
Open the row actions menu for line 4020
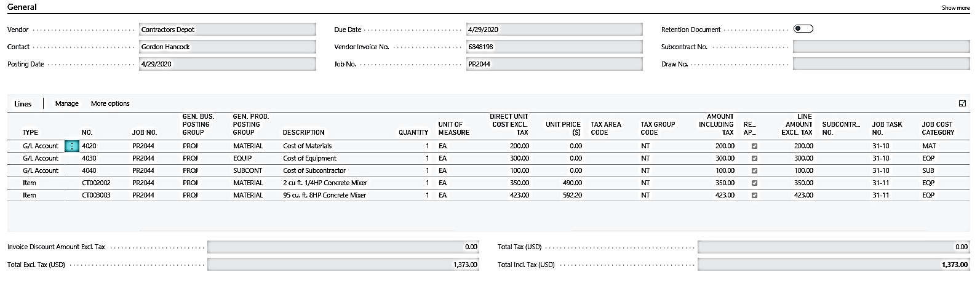point(72,146)
